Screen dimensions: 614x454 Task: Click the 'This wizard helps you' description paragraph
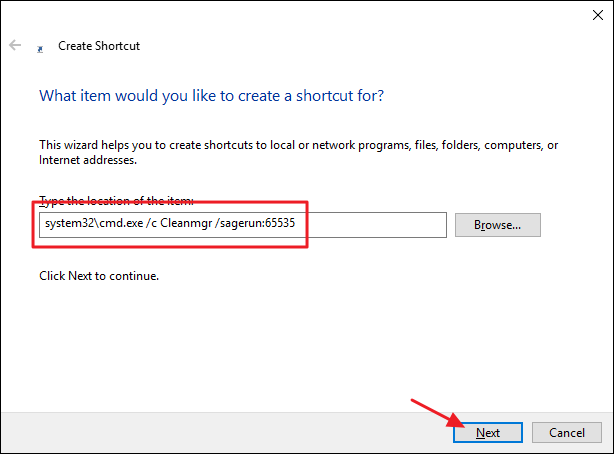click(x=298, y=152)
